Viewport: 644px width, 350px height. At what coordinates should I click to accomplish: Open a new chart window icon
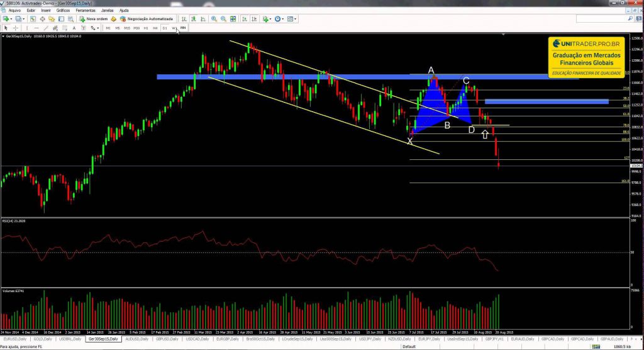(x=6, y=19)
